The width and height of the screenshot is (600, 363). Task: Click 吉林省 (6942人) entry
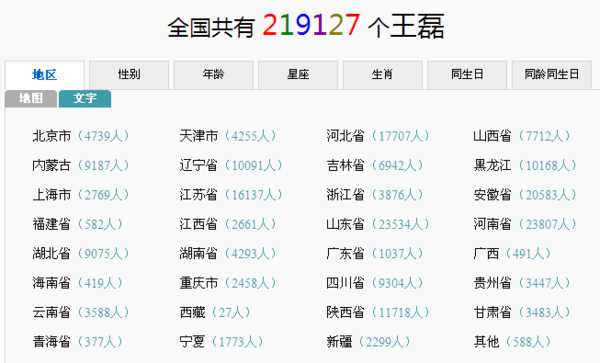coord(375,165)
